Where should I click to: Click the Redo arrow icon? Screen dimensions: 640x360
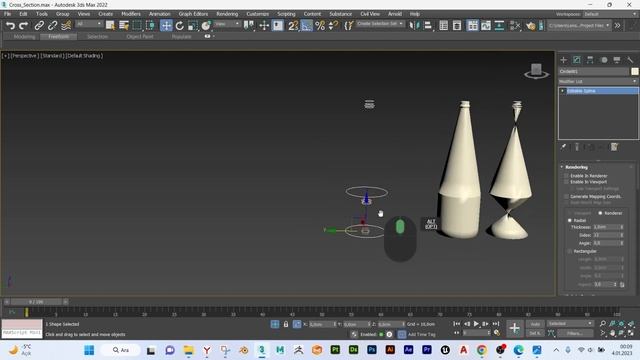coord(24,26)
